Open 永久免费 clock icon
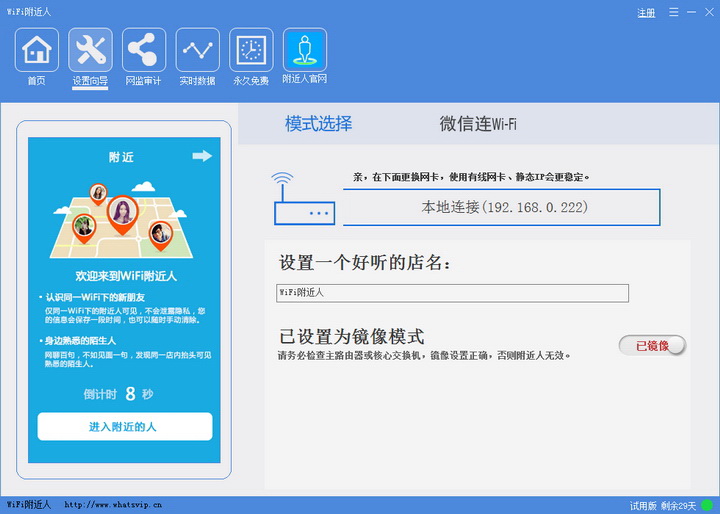The image size is (720, 514). click(251, 50)
